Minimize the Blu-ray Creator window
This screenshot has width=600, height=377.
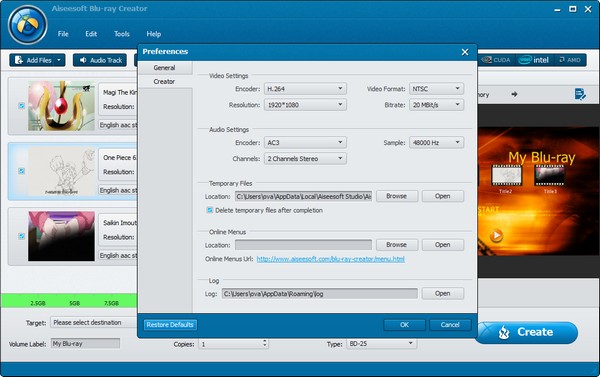557,9
